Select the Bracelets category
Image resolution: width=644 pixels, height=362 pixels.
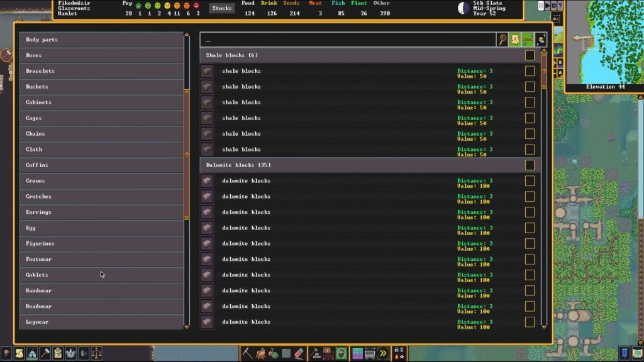[101, 71]
